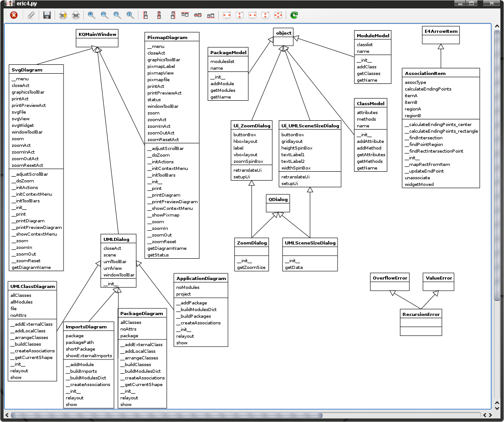Reset zoom to 100% with magnifier icon
The width and height of the screenshot is (504, 422).
point(130,15)
